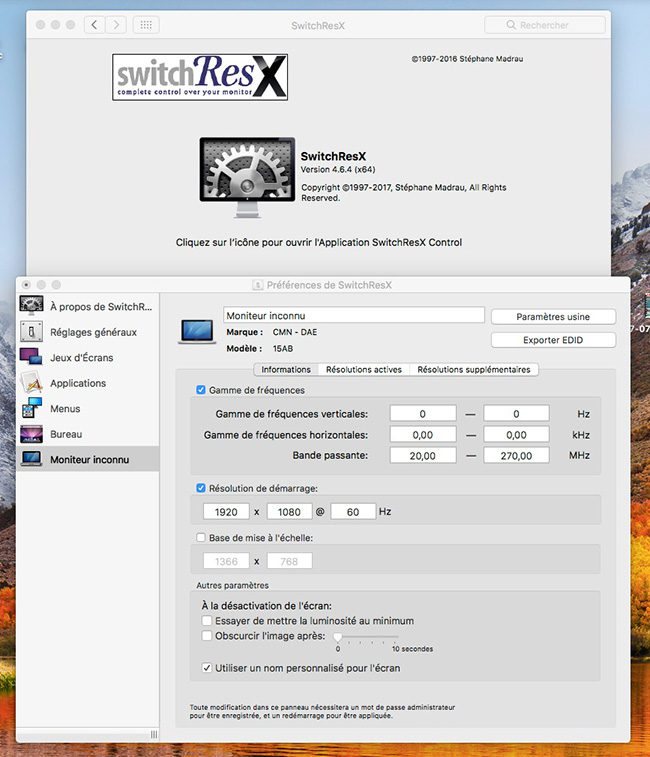Image resolution: width=650 pixels, height=757 pixels.
Task: Enable Essayer de mettre la luminosité au minimum
Action: click(x=207, y=620)
